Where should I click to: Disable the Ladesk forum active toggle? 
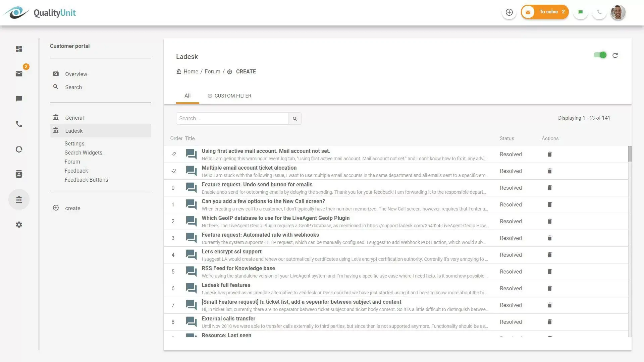tap(600, 55)
